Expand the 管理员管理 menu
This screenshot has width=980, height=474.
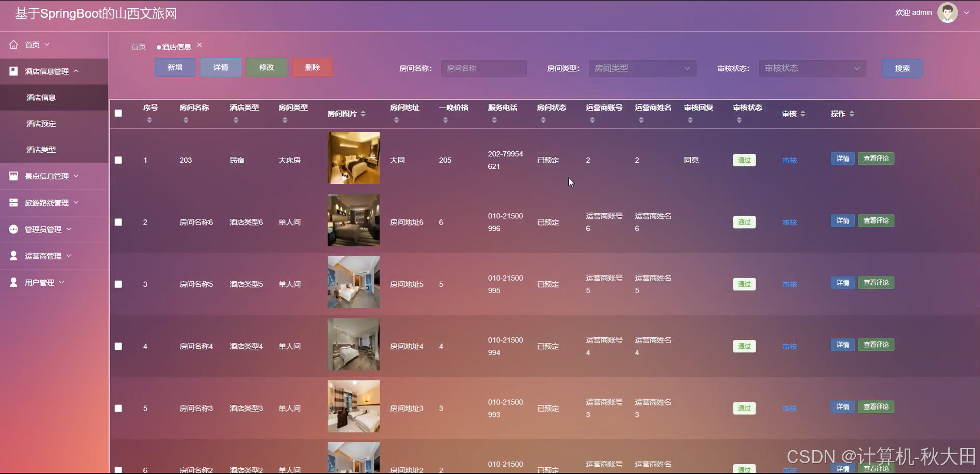(69, 229)
